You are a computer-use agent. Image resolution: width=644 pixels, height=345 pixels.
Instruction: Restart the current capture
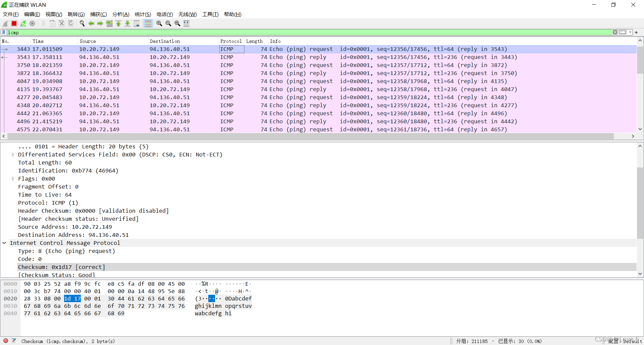pyautogui.click(x=23, y=23)
